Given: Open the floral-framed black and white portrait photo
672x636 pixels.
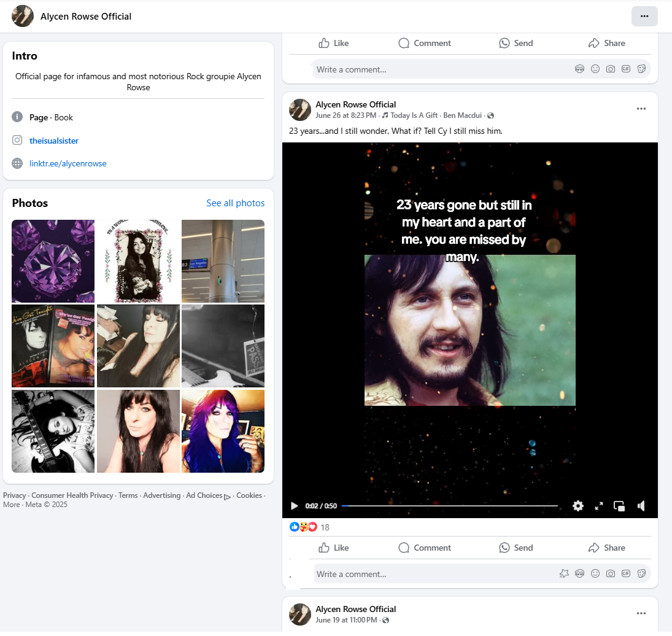Looking at the screenshot, I should pyautogui.click(x=138, y=261).
